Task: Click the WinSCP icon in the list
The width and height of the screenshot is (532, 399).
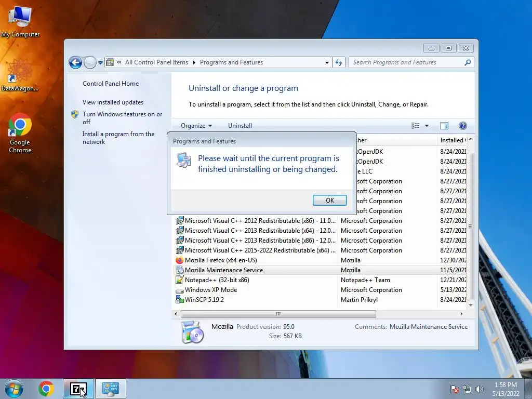Action: point(179,300)
